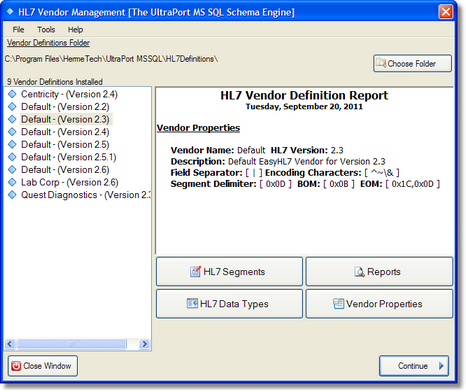This screenshot has height=392, width=466.
Task: Click the Description line in the report
Action: tap(278, 162)
